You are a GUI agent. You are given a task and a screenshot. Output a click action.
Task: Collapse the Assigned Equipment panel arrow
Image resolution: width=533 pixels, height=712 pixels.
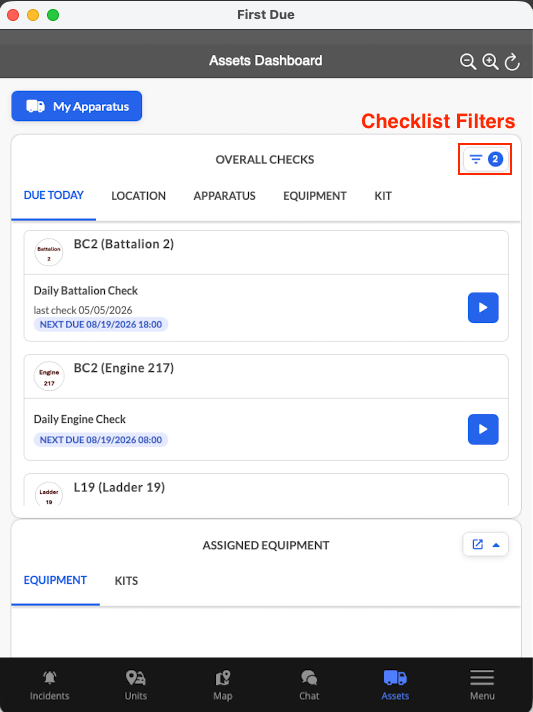click(x=496, y=545)
